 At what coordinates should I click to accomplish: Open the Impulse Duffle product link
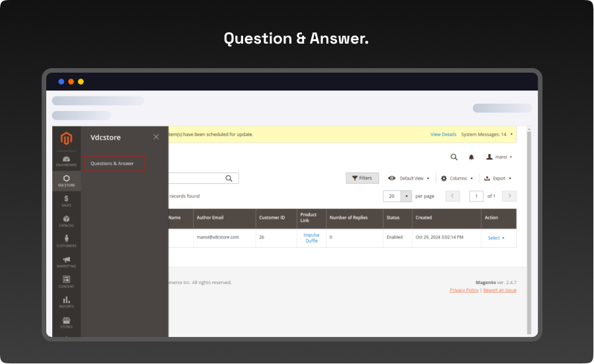click(311, 238)
